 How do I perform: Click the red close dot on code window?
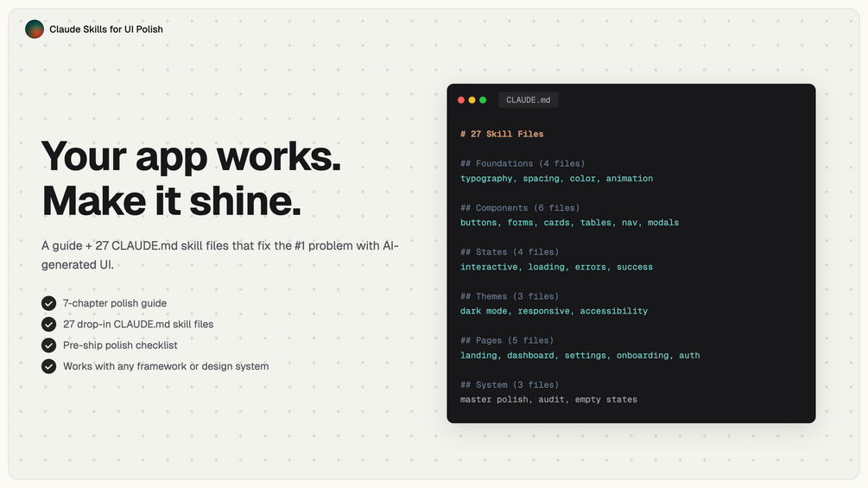point(461,100)
